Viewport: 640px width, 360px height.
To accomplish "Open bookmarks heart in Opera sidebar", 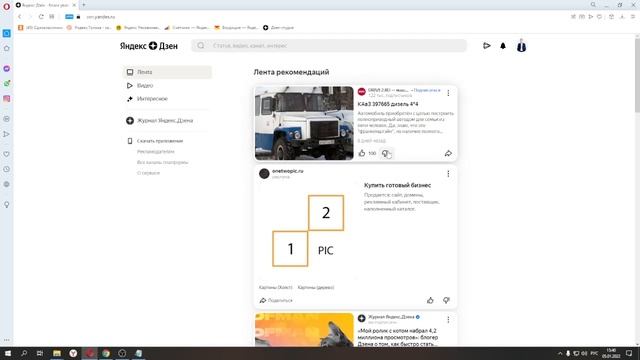I will point(7,154).
